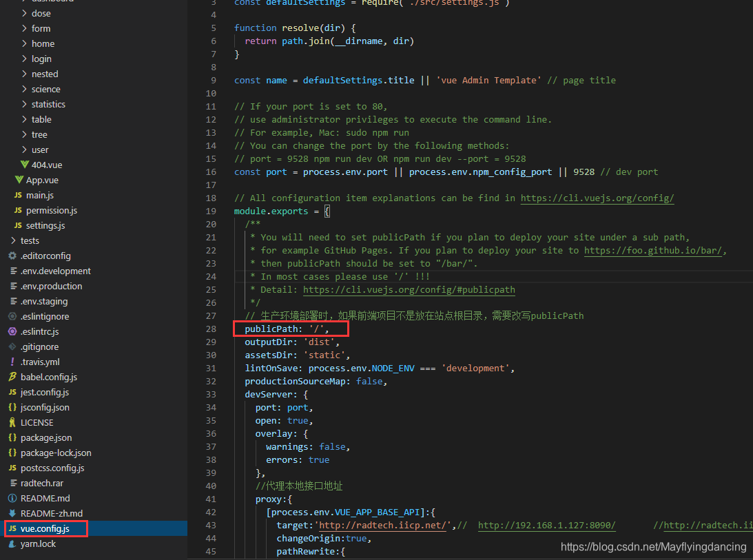Click the ESLint icon of .eslintignore

pyautogui.click(x=12, y=316)
